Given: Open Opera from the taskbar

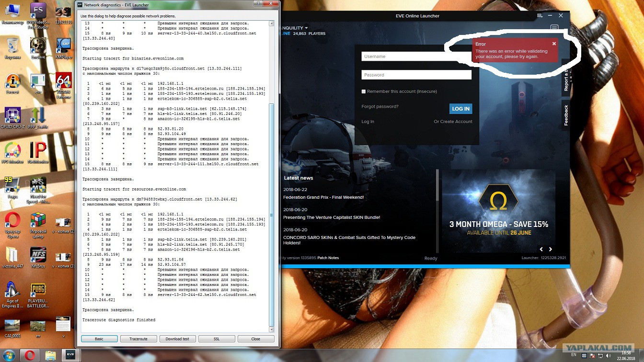Looking at the screenshot, I should tap(30, 355).
